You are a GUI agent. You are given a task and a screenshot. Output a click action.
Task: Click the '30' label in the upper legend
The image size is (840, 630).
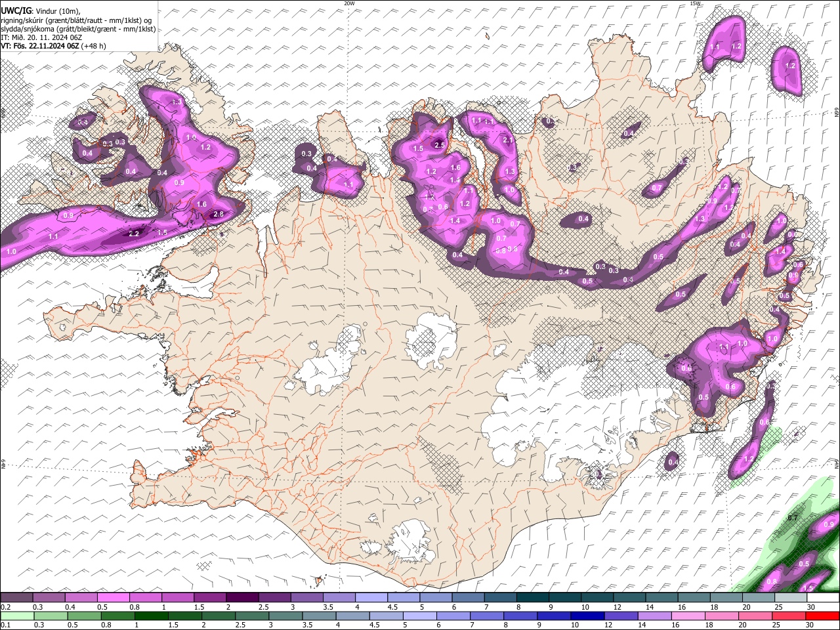click(811, 607)
